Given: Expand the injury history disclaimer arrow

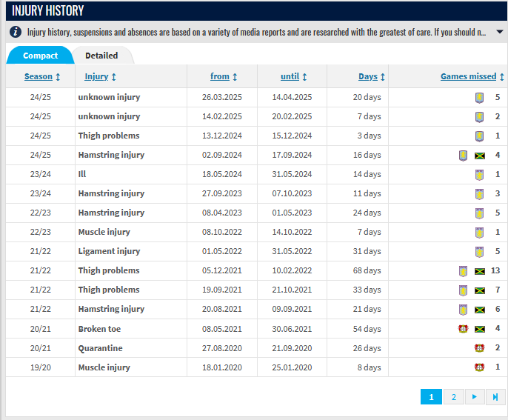Looking at the screenshot, I should (500, 32).
